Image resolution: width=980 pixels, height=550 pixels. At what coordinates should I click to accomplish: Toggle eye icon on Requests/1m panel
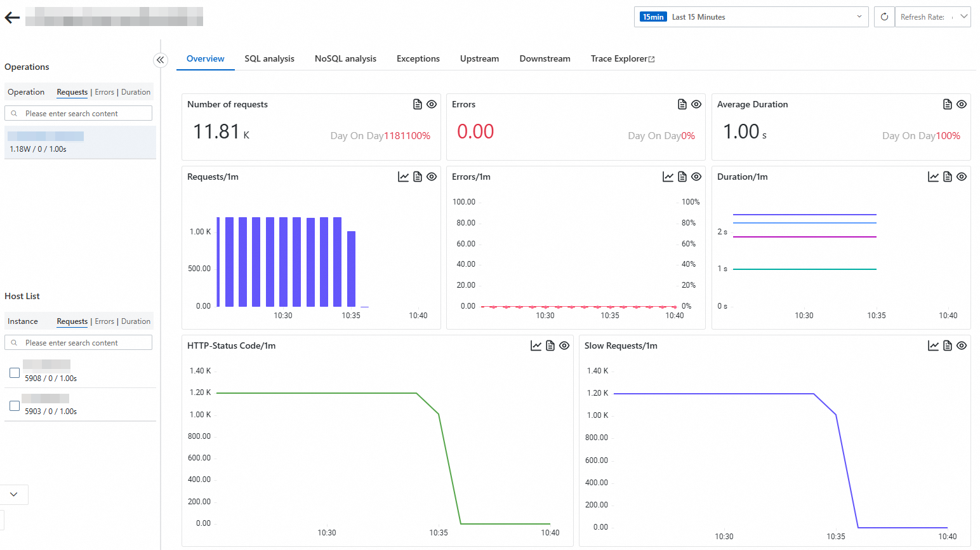click(x=432, y=177)
